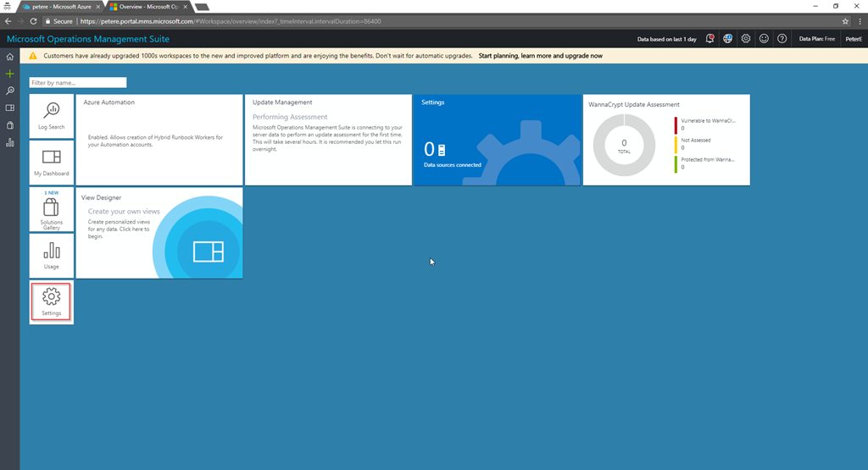Click the Usage bar chart sidebar icon
Screen dimensions: 868x470
[x=9, y=142]
